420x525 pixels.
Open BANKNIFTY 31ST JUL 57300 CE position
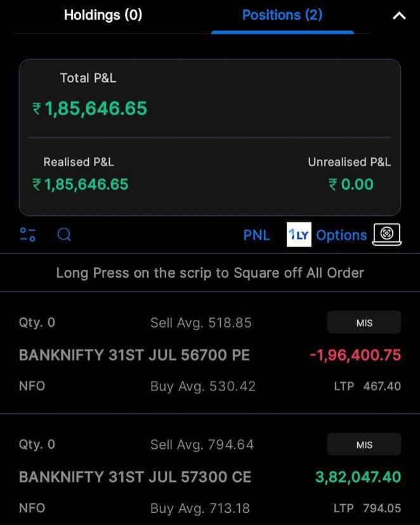[135, 477]
